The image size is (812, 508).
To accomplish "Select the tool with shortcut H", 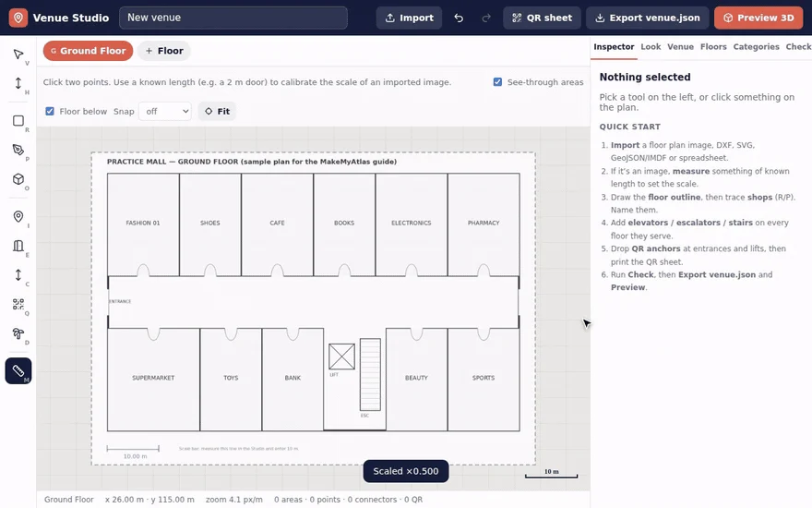I will [x=18, y=83].
